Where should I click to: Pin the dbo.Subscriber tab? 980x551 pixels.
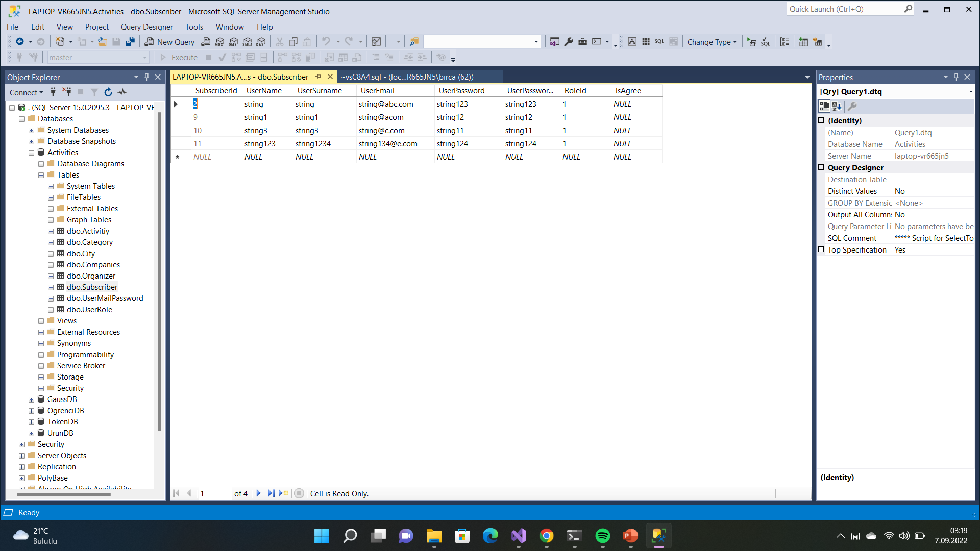click(x=318, y=77)
